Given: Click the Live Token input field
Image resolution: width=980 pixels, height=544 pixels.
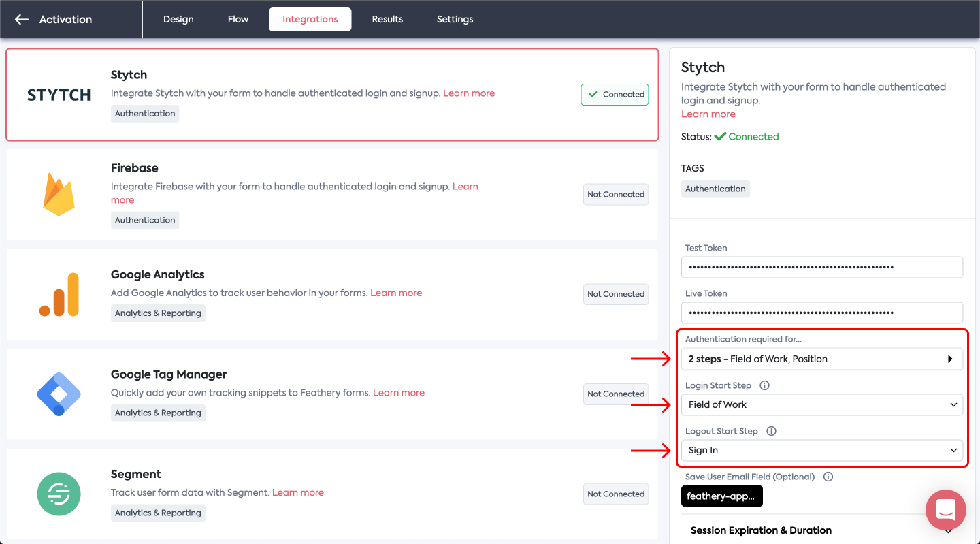Looking at the screenshot, I should pos(821,313).
